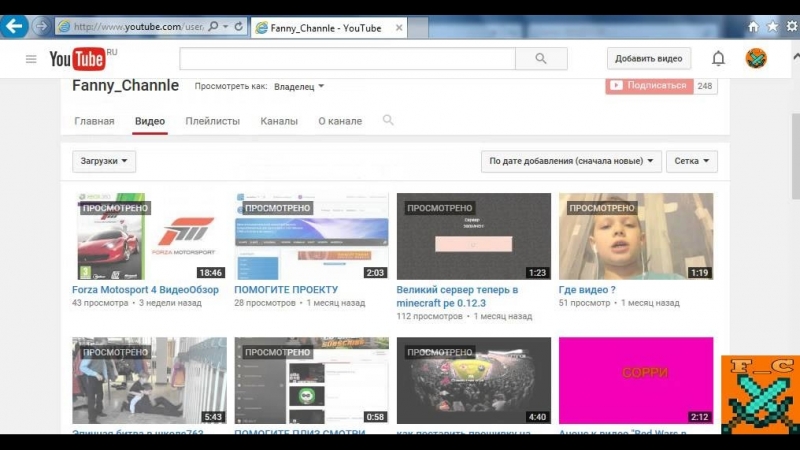Click the Подписаться subscribe button
Image resolution: width=800 pixels, height=450 pixels.
click(x=649, y=86)
